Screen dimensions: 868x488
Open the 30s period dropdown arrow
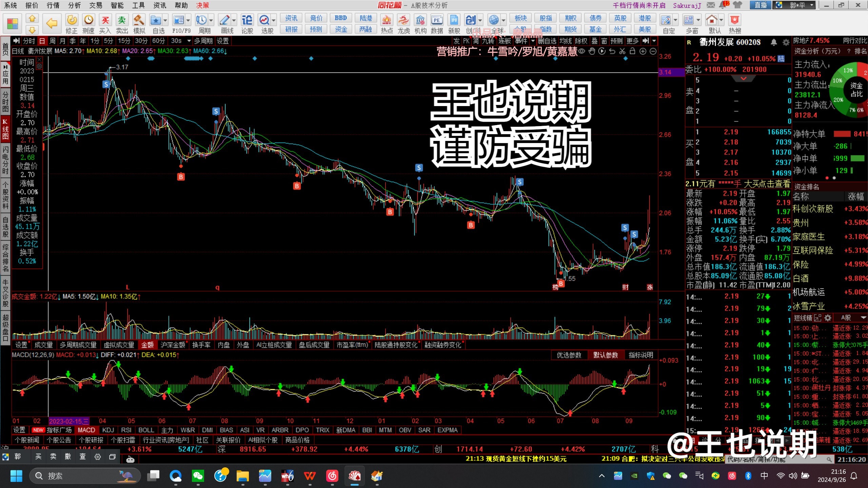[189, 41]
